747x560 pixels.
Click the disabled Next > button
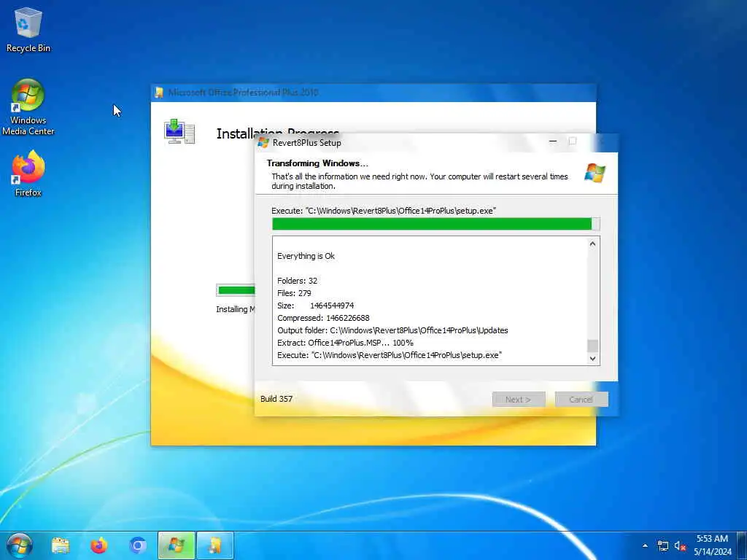(x=519, y=400)
